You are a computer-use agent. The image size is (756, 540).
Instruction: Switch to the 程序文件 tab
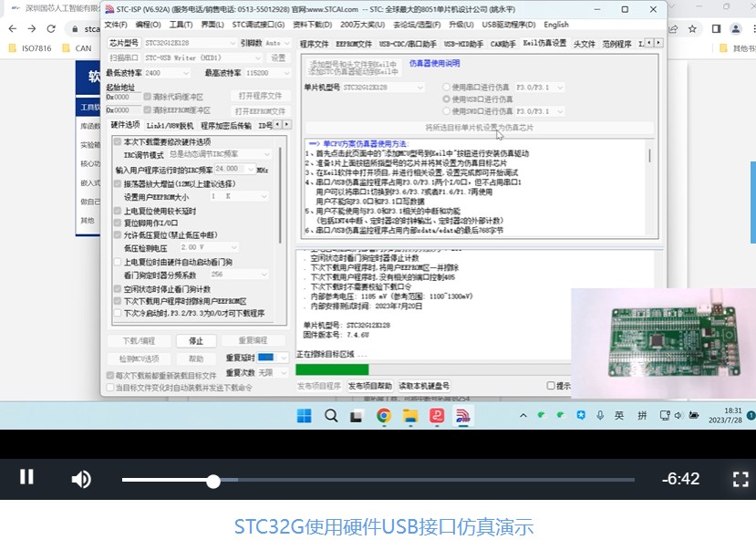point(314,44)
